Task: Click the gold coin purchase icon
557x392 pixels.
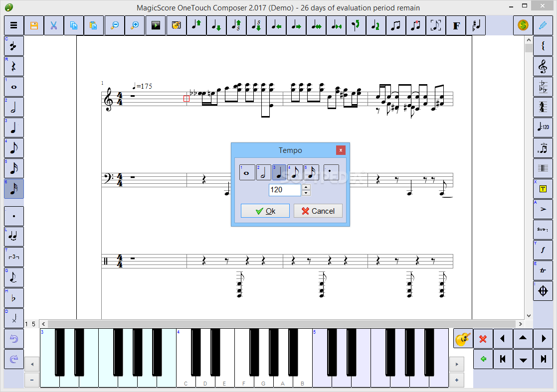Action: 523,25
